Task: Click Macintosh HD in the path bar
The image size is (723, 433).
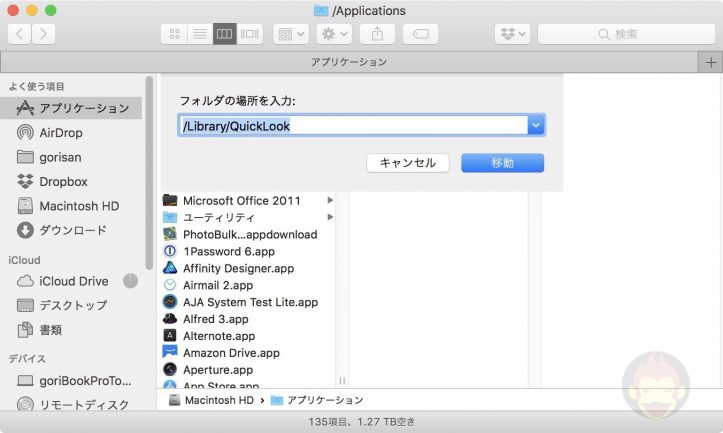Action: coord(211,400)
